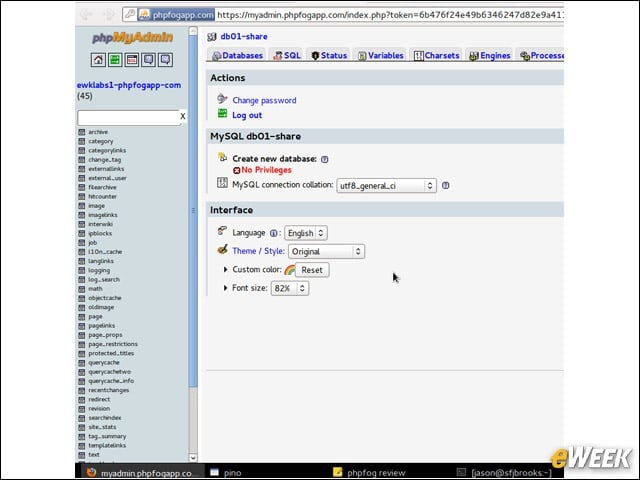
Task: Expand the Custom color disclosure triangle
Action: tap(225, 269)
